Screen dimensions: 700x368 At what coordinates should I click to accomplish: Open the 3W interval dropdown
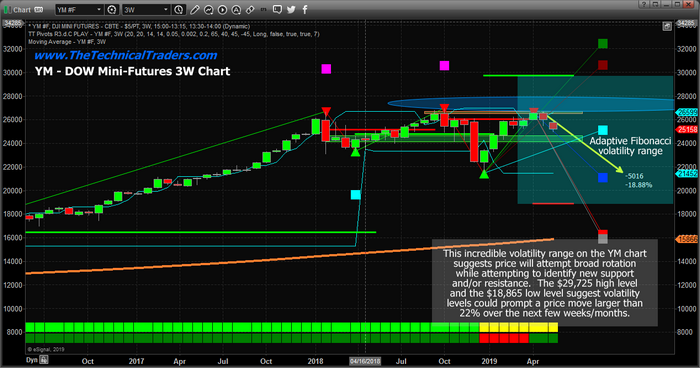[x=146, y=9]
